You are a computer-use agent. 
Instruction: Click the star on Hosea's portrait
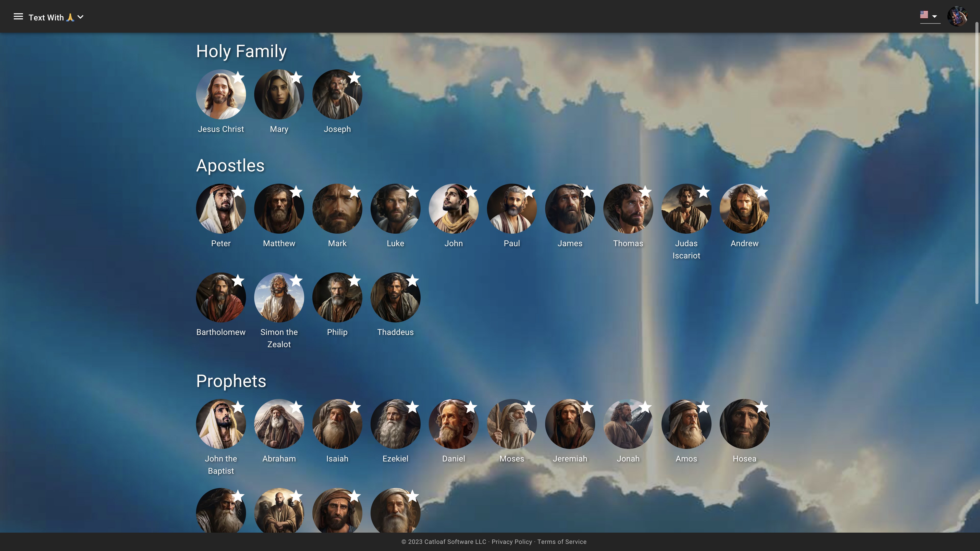click(x=762, y=407)
